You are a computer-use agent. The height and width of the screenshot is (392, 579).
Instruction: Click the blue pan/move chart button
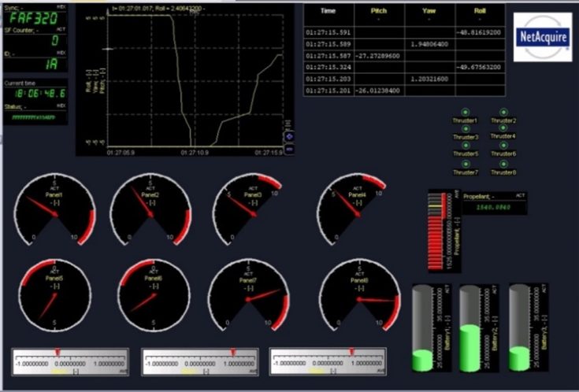click(x=289, y=136)
